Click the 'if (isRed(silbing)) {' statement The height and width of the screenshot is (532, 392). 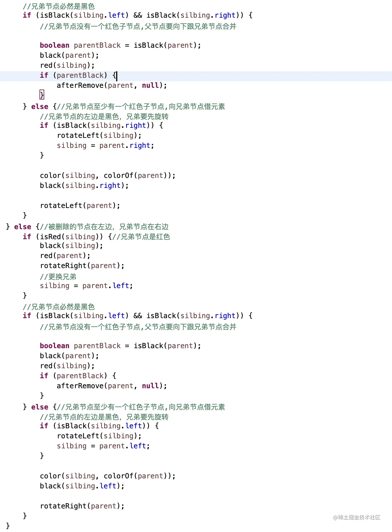[x=67, y=237]
